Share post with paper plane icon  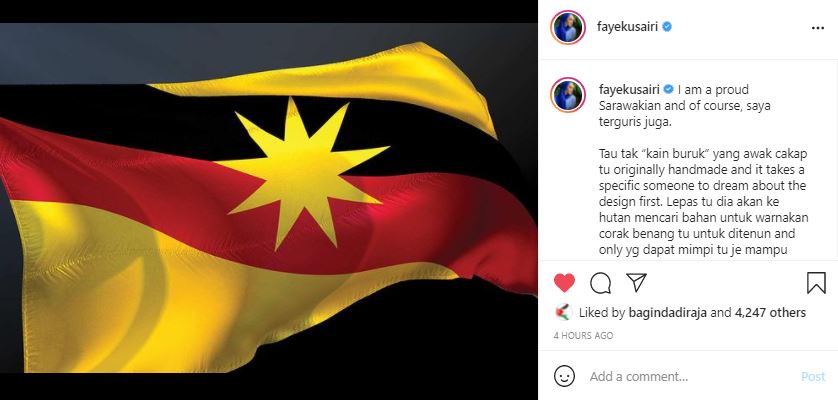point(637,282)
